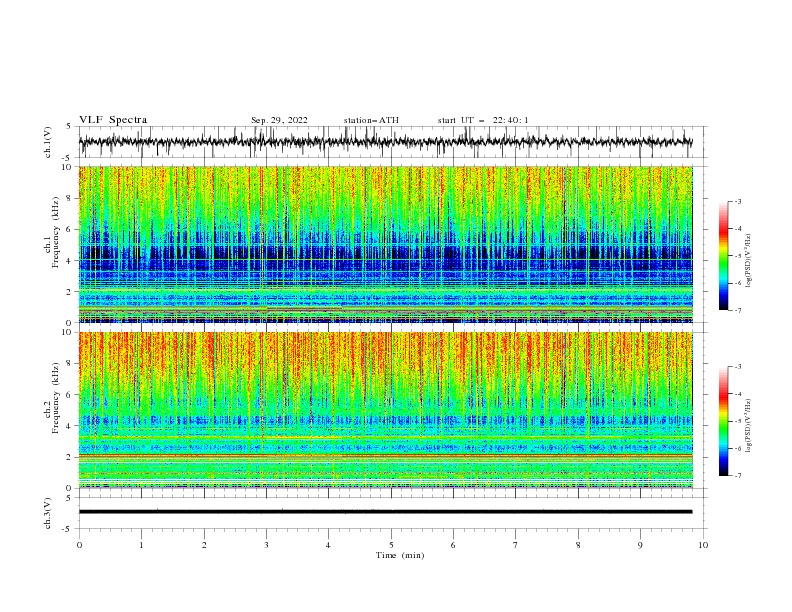Viewport: 792px width, 612px height.
Task: Click the "ch.3(V)" axis label
Action: click(48, 513)
